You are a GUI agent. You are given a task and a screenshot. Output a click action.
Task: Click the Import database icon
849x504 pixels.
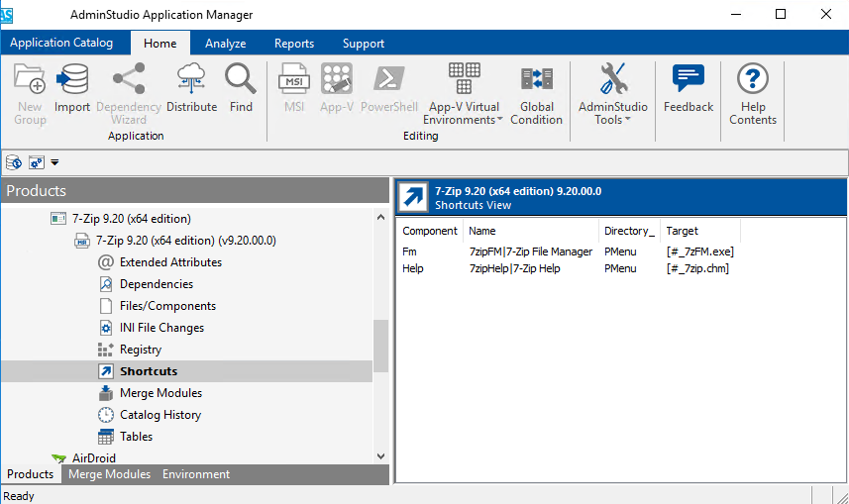(x=72, y=79)
